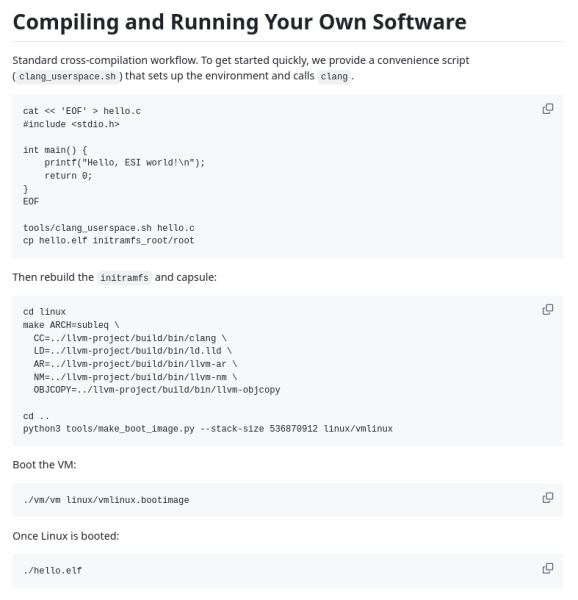The height and width of the screenshot is (600, 578).
Task: Click the 'Compiling and Running Your Own Software' heading
Action: (239, 22)
